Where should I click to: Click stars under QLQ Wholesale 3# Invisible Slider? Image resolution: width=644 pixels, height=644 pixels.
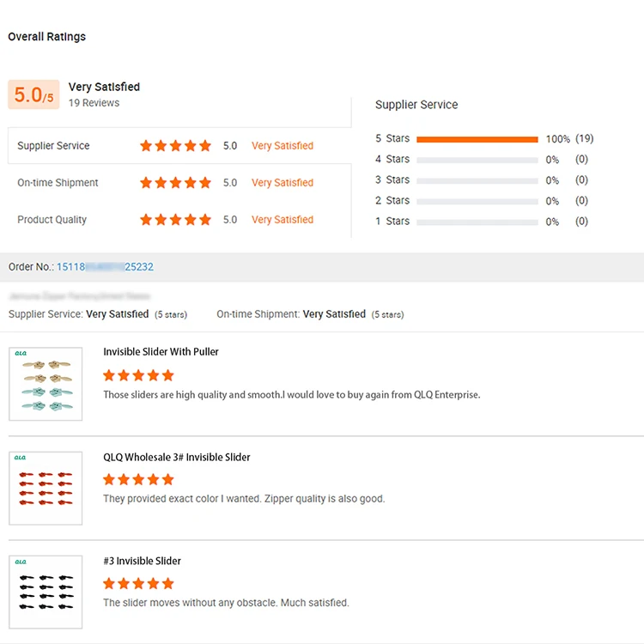138,479
